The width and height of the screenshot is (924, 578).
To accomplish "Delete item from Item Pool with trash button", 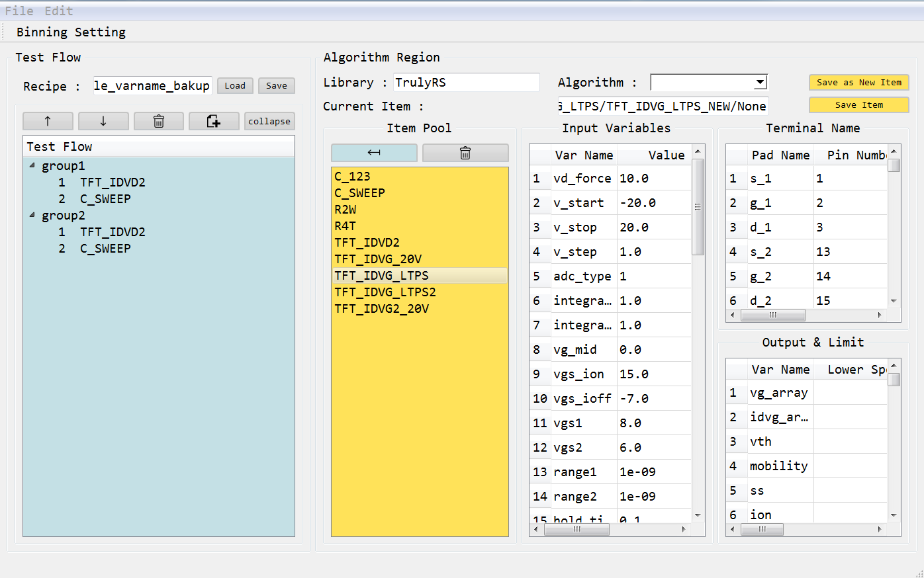I will coord(465,153).
